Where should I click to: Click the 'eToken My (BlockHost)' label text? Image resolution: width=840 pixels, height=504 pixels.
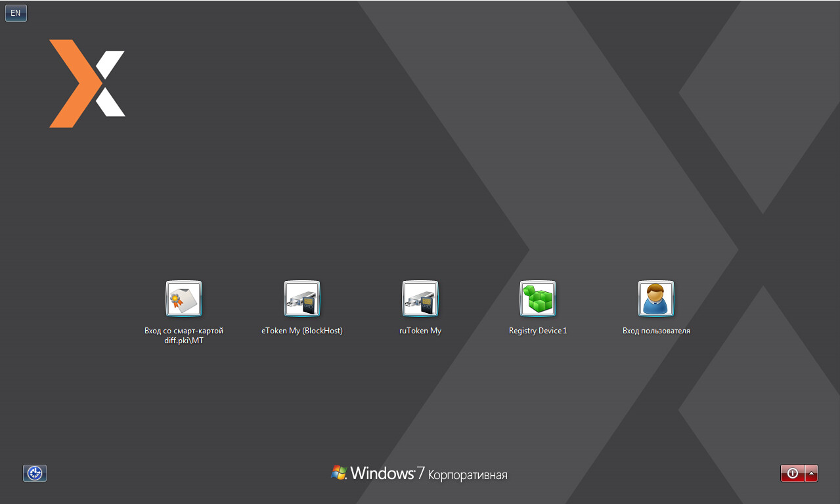click(302, 331)
